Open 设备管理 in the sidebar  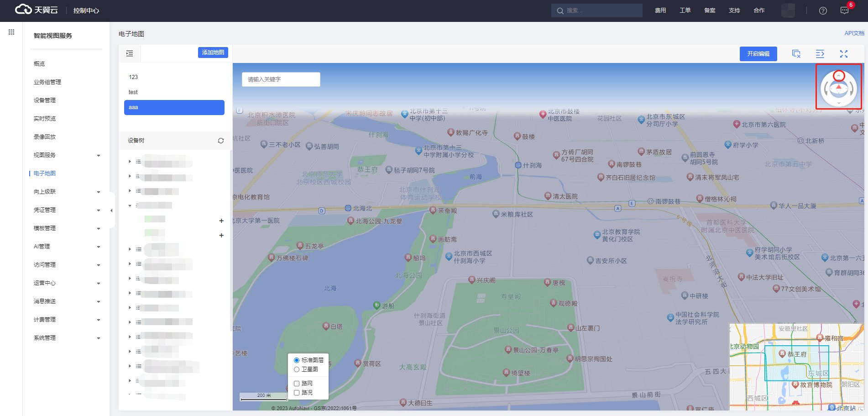[x=45, y=100]
